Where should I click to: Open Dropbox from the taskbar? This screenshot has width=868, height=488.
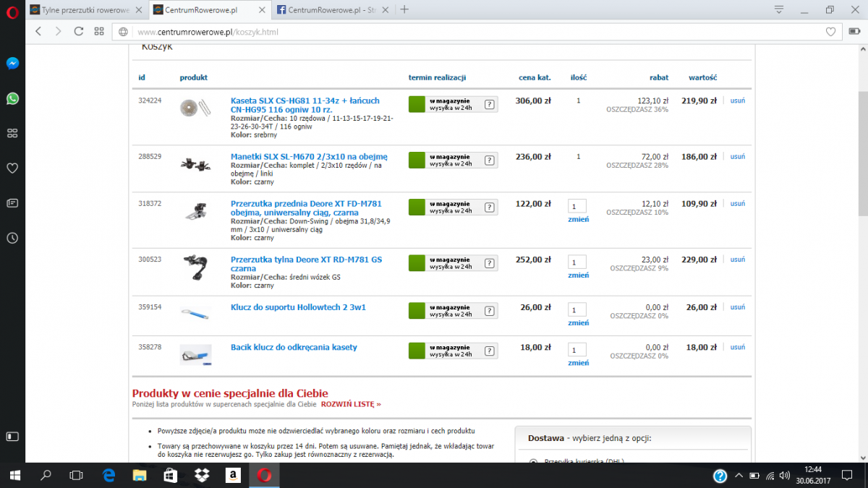201,475
